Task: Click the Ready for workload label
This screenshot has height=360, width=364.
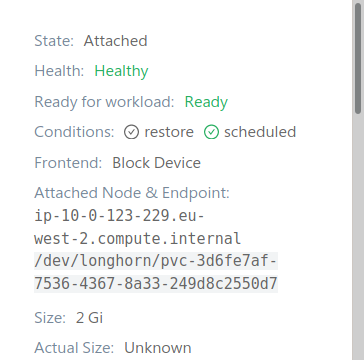Action: click(104, 102)
